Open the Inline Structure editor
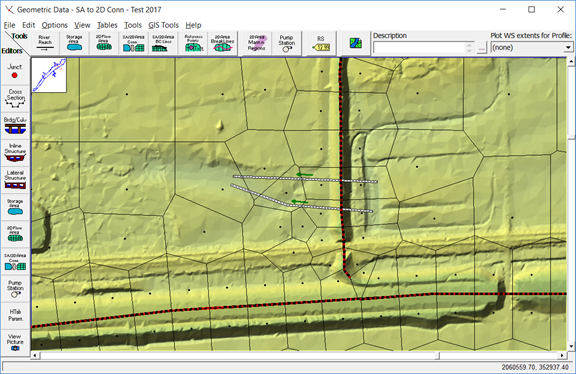The height and width of the screenshot is (374, 576). click(x=15, y=152)
